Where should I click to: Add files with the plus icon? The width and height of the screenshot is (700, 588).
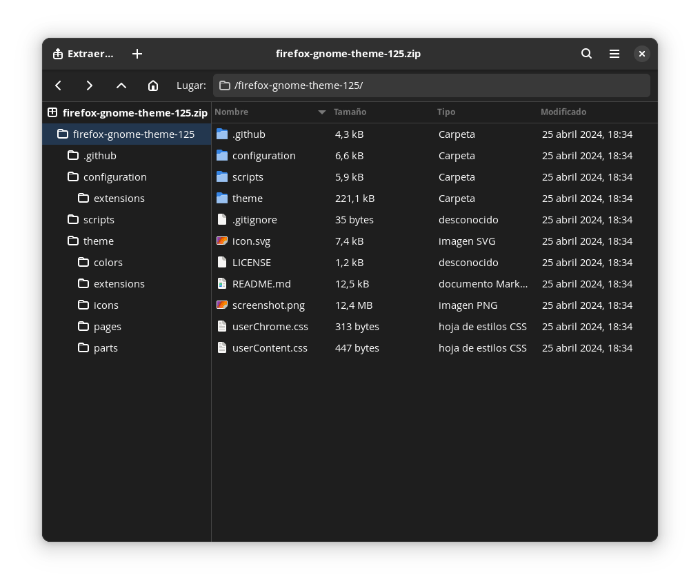tap(137, 54)
